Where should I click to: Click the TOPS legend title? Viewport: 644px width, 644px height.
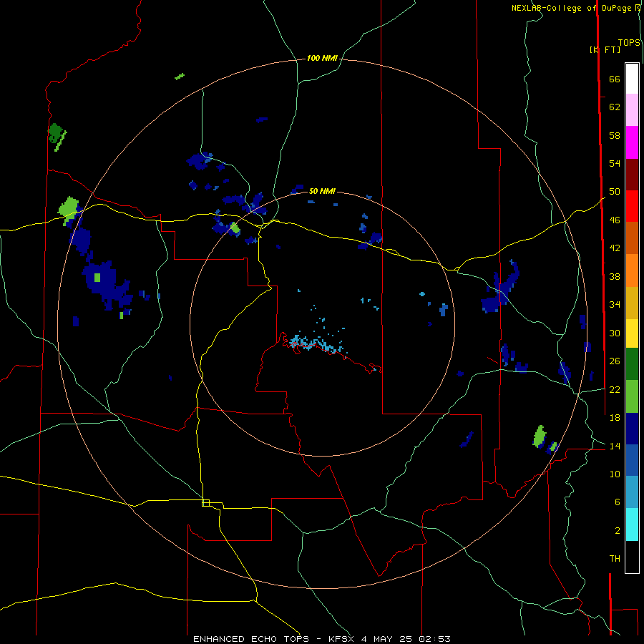pyautogui.click(x=629, y=43)
